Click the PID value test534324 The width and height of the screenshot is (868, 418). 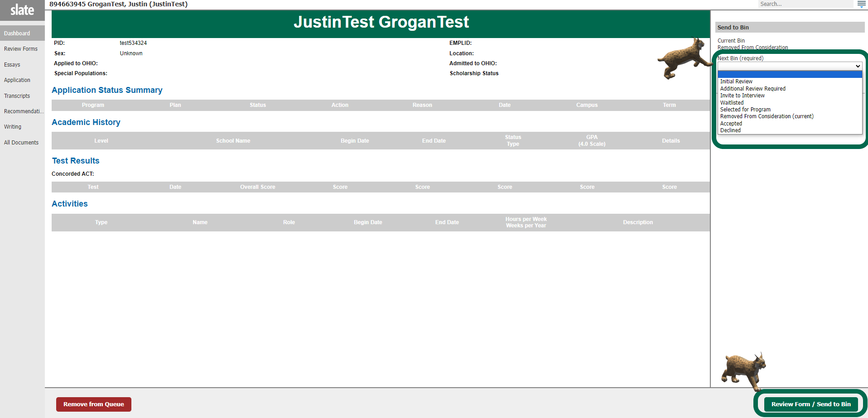133,43
